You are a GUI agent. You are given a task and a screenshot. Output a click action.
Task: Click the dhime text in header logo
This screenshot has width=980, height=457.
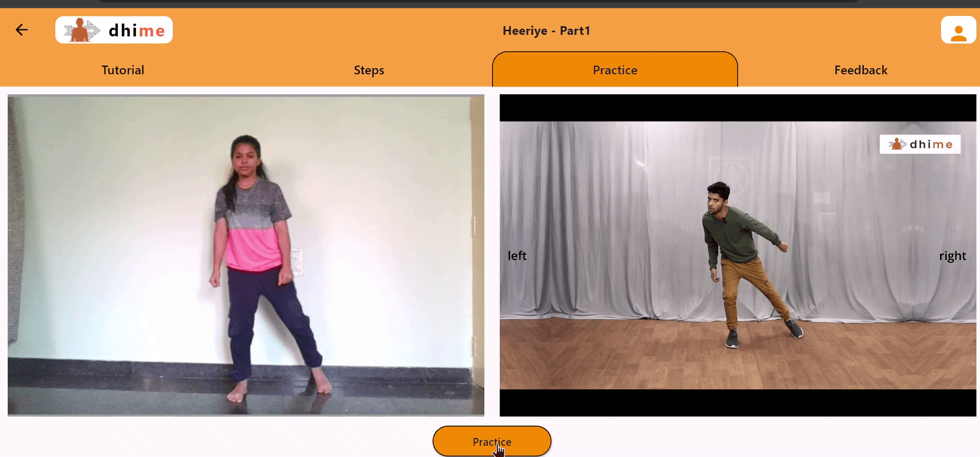136,31
